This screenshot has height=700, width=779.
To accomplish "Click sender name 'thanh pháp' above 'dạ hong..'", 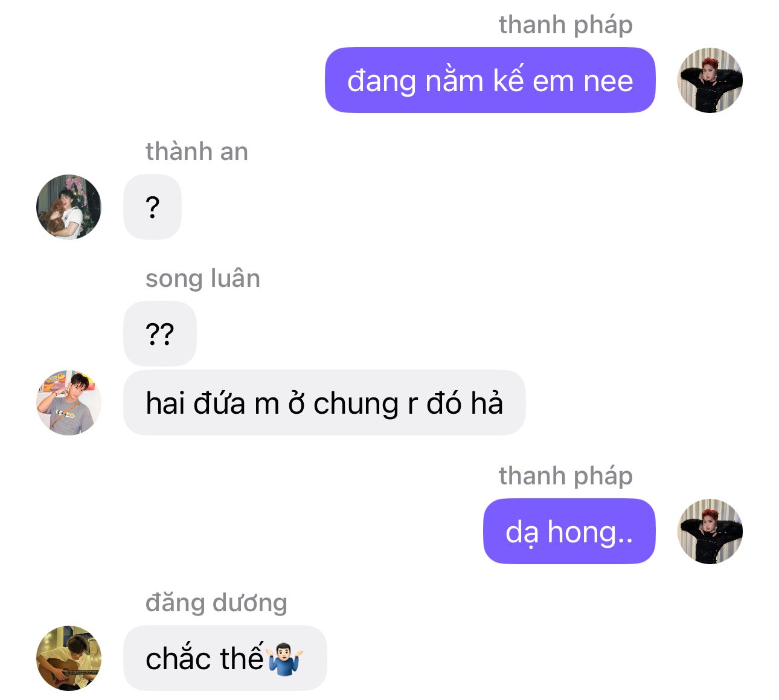I will pos(566,477).
